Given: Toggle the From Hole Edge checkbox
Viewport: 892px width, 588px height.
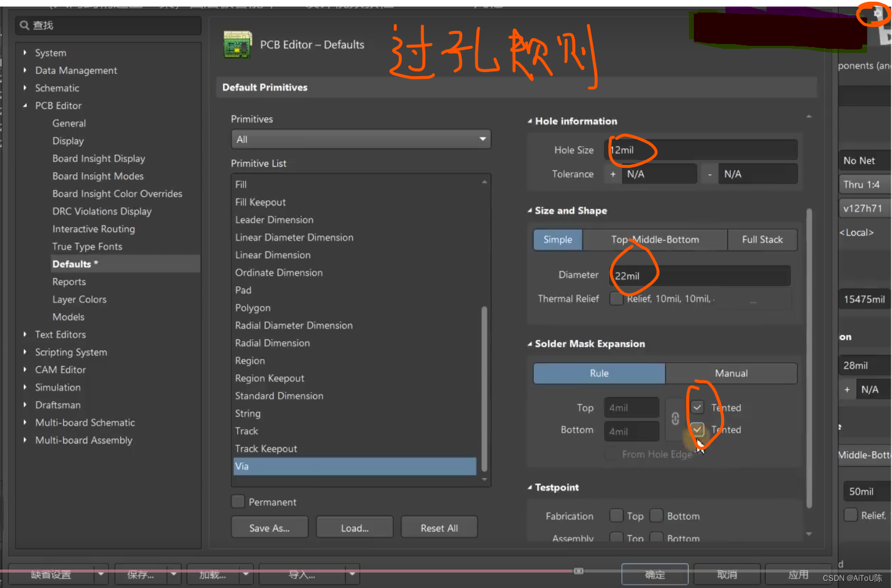Looking at the screenshot, I should 611,454.
